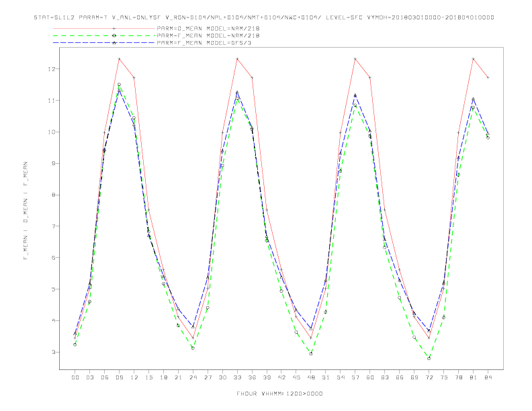Click x-axis forecast hour label 78
The width and height of the screenshot is (532, 411).
(x=458, y=377)
